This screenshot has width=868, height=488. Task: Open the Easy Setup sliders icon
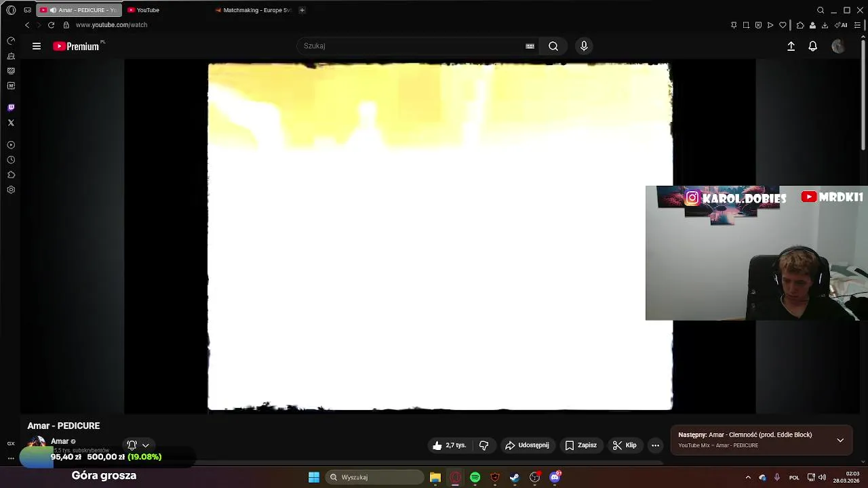857,25
